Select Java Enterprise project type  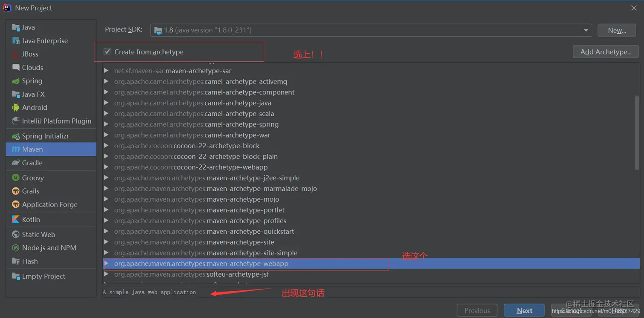51,41
